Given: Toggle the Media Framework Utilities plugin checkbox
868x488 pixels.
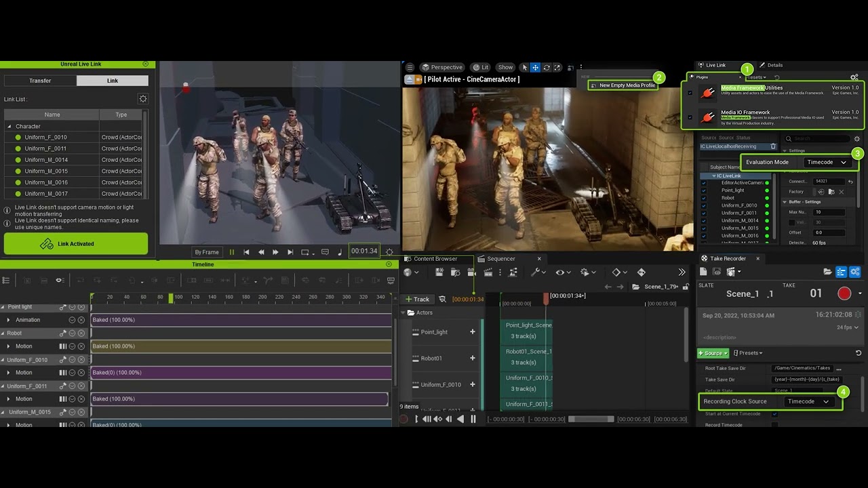Looking at the screenshot, I should [x=690, y=93].
